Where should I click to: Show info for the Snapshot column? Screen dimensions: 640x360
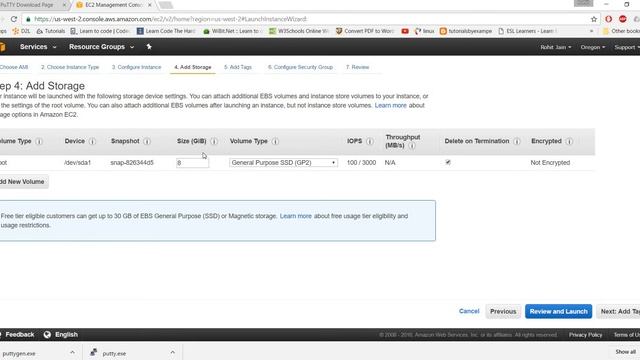point(147,141)
